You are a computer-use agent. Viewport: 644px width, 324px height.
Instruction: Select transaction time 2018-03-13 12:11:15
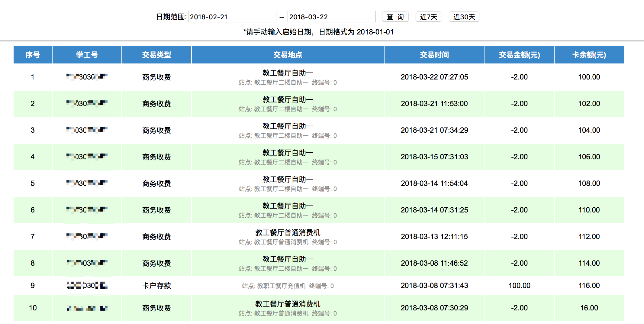pyautogui.click(x=434, y=237)
